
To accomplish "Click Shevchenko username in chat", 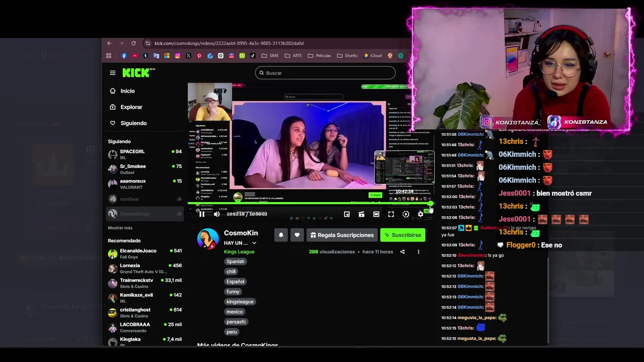I will pyautogui.click(x=471, y=255).
